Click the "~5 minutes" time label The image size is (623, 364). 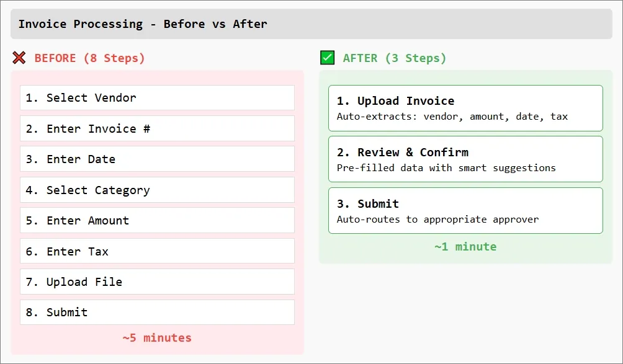coord(157,338)
